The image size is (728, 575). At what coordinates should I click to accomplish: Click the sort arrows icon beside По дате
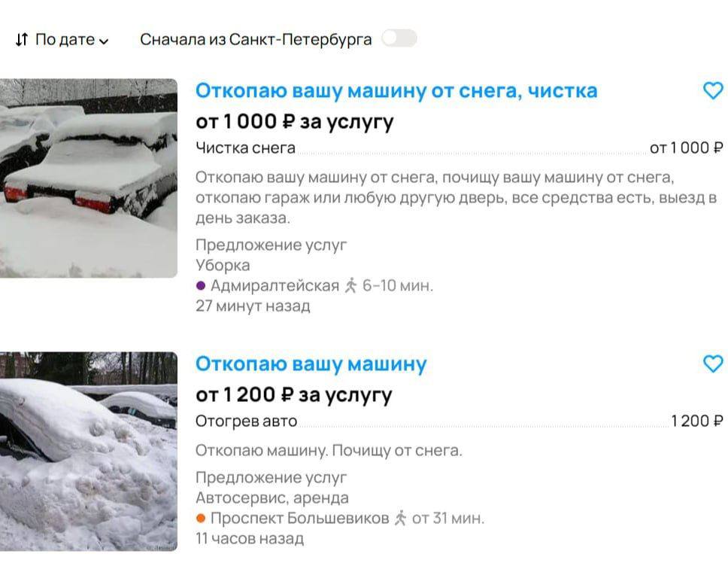click(x=22, y=39)
